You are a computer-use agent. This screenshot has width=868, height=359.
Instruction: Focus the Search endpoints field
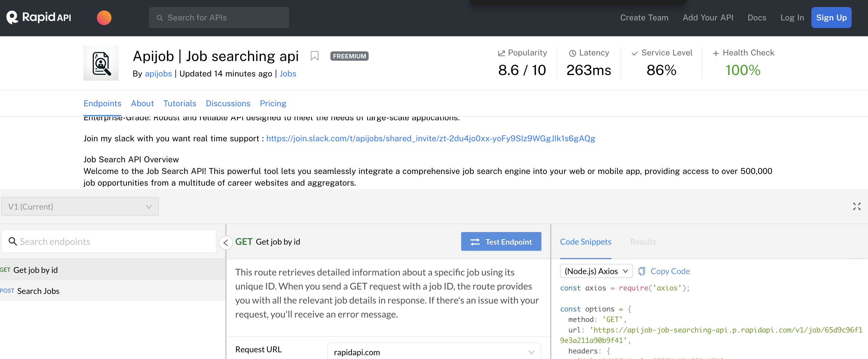109,241
